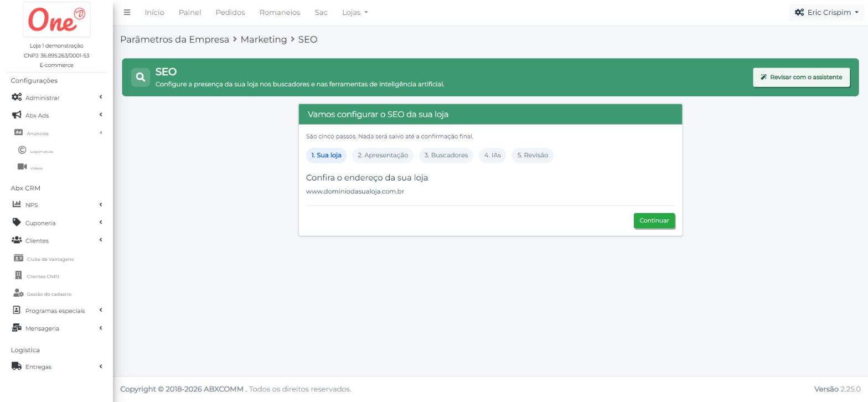Click the Vídeos camera icon

click(22, 167)
